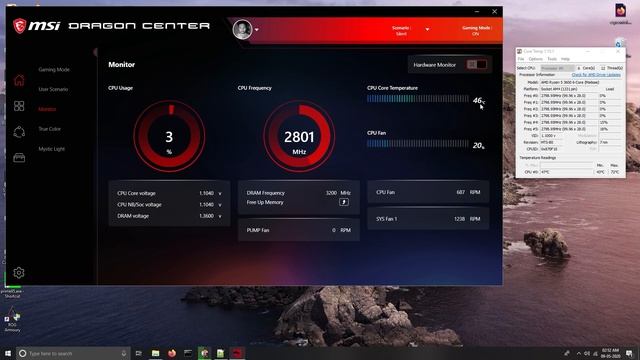640x360 pixels.
Task: Minimize the Dragon Center window
Action: pyautogui.click(x=477, y=11)
